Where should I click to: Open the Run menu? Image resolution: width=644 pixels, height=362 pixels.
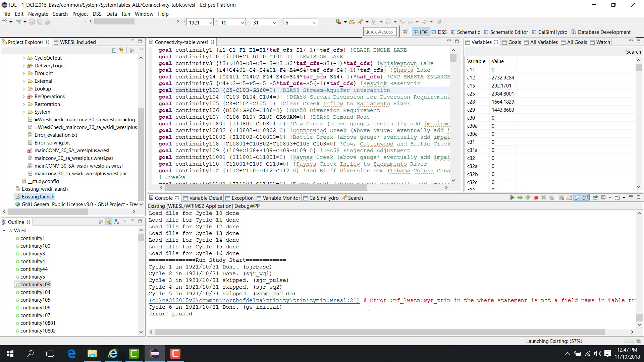point(126,14)
